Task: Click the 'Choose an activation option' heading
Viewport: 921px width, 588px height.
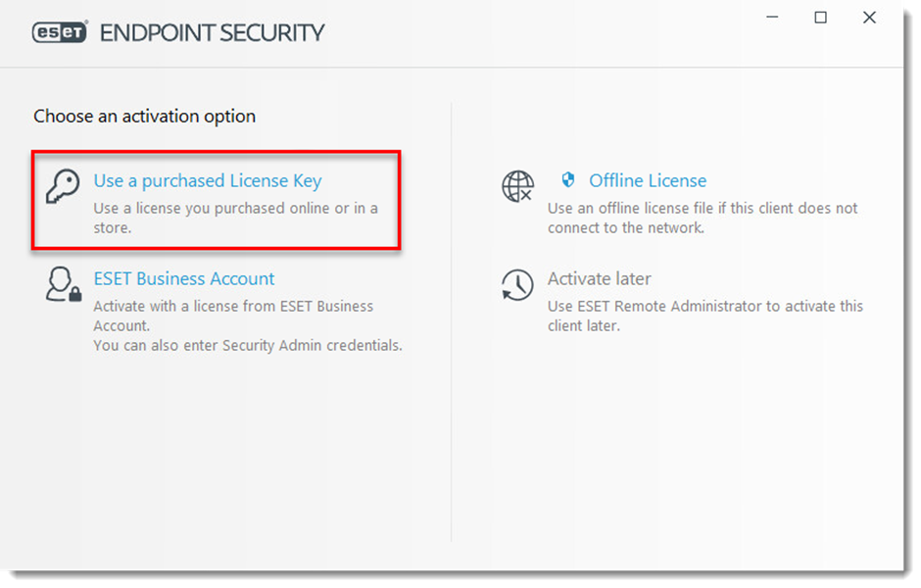Action: [144, 116]
